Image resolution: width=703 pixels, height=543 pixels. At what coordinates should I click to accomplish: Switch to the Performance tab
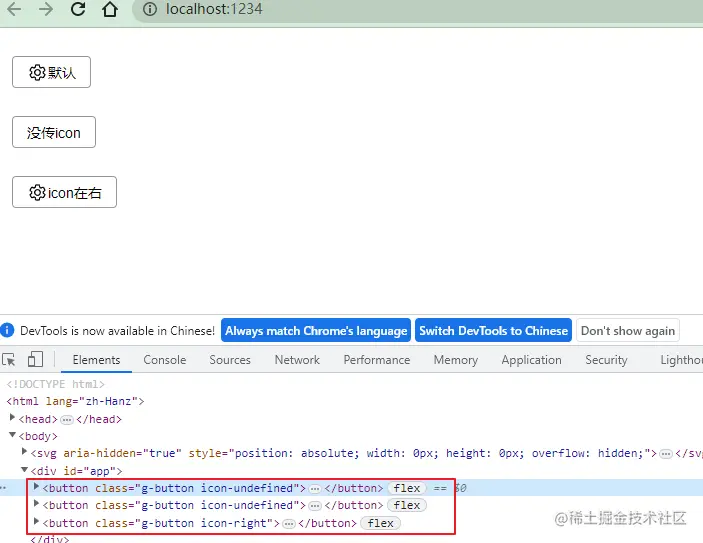tap(377, 360)
